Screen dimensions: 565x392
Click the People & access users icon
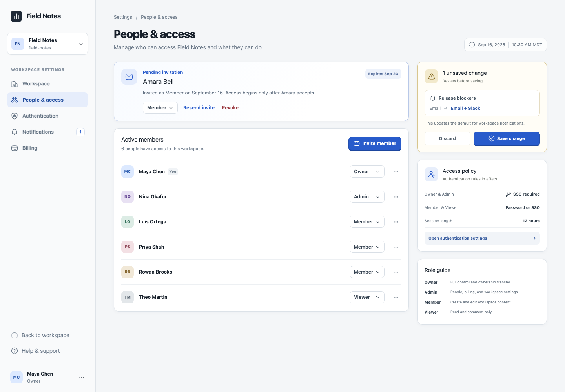pyautogui.click(x=15, y=100)
